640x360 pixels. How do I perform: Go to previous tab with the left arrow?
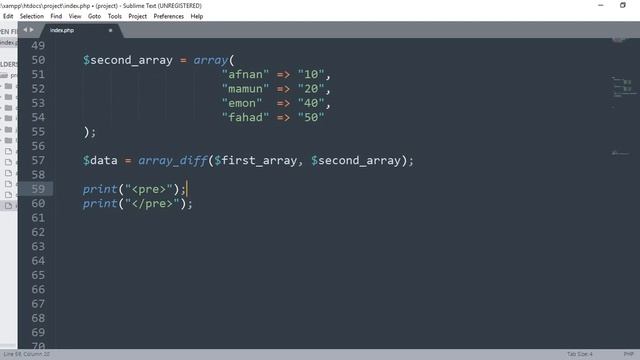[x=25, y=30]
